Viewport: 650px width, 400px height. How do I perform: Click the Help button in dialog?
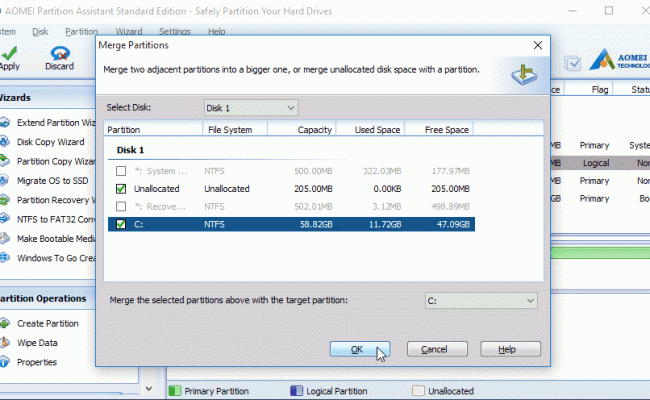tap(510, 349)
